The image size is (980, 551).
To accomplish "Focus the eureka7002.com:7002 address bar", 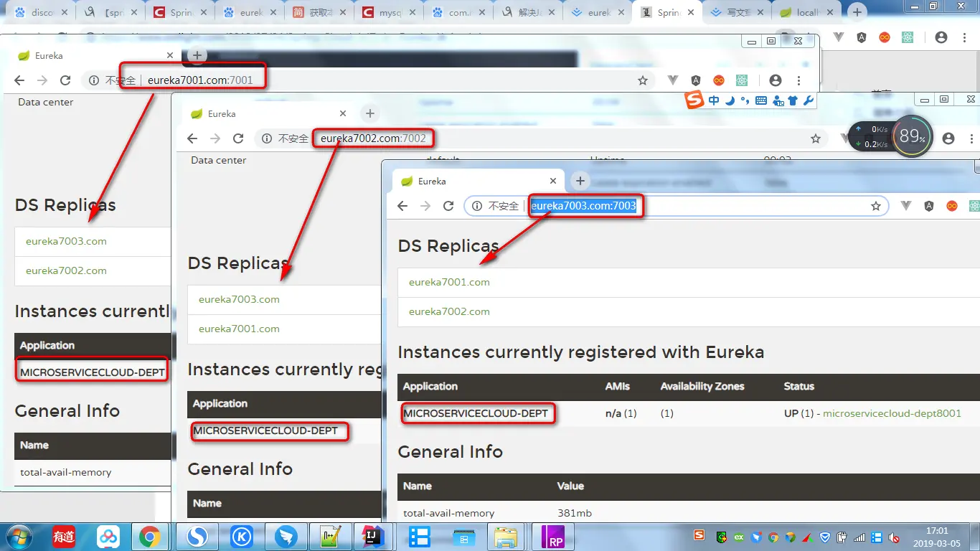I will click(543, 138).
